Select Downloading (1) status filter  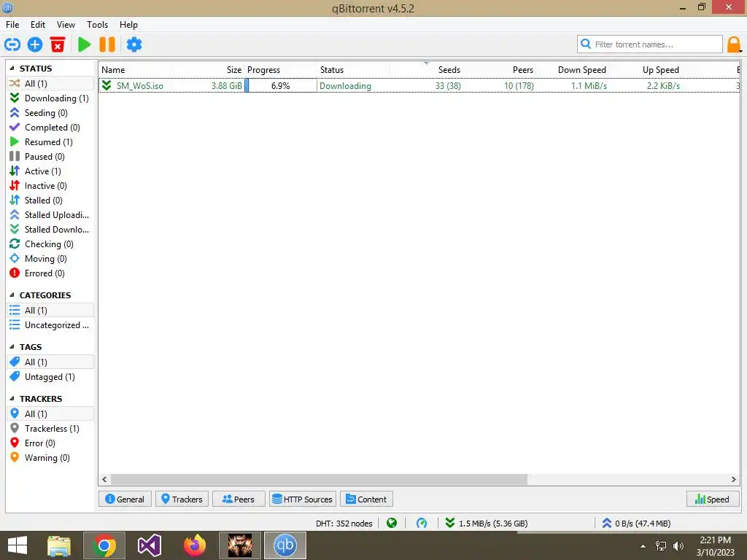51,98
